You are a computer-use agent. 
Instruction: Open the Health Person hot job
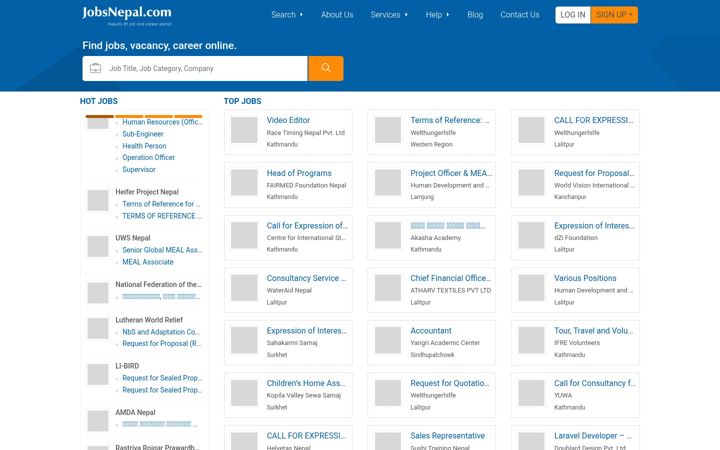click(144, 146)
